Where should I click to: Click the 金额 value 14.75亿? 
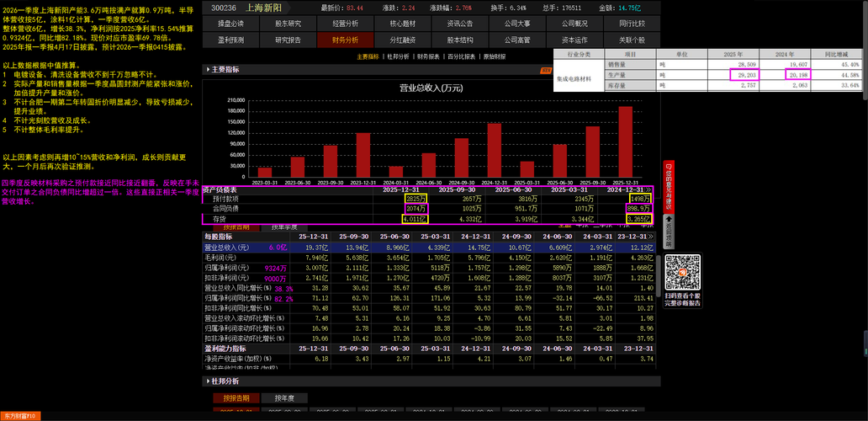(631, 8)
